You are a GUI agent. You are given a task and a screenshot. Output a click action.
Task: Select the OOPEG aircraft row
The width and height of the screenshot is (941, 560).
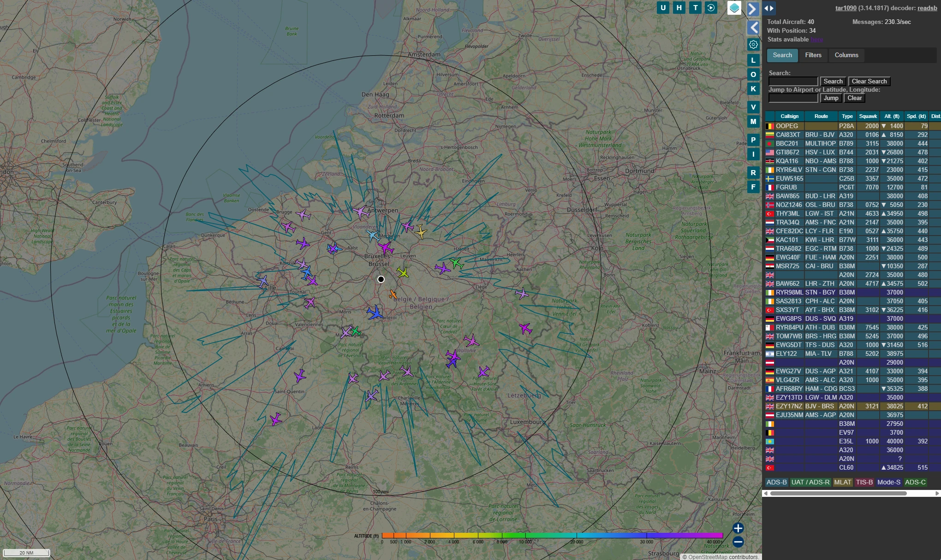pyautogui.click(x=852, y=126)
